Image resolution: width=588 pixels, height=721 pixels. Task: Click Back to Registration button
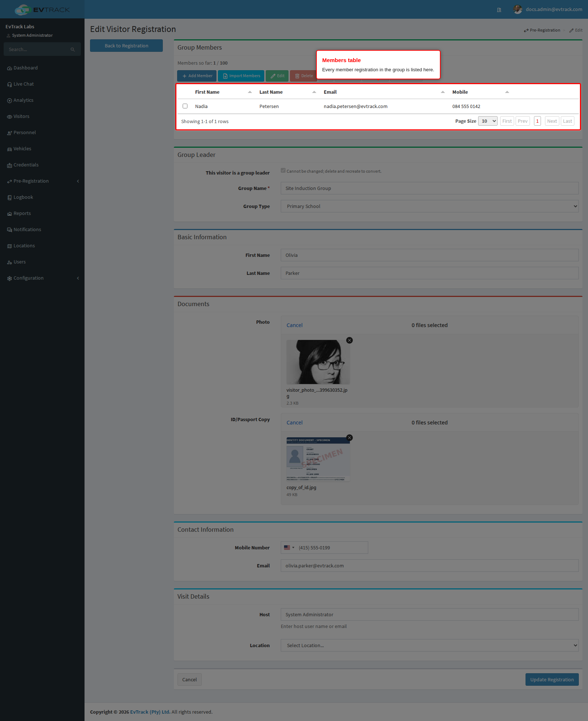click(x=126, y=46)
